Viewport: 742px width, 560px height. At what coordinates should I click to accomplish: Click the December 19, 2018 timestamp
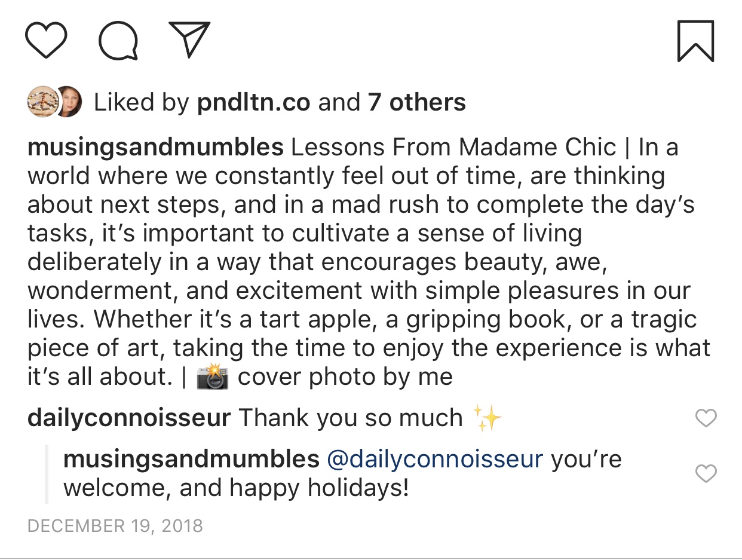click(115, 526)
